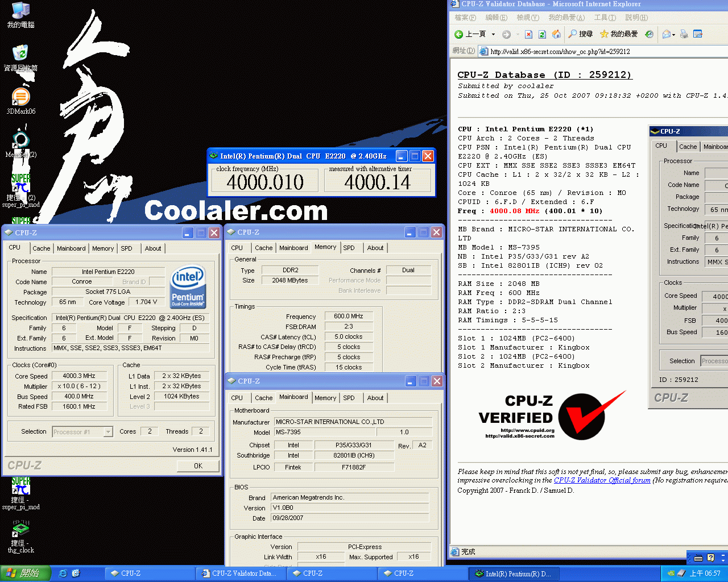Refresh the page in Internet Explorer

click(x=542, y=34)
